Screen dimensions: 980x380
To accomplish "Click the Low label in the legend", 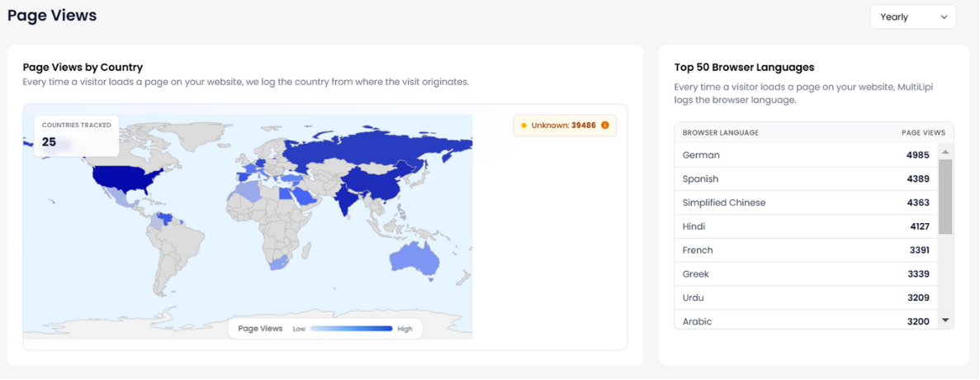I will click(299, 329).
